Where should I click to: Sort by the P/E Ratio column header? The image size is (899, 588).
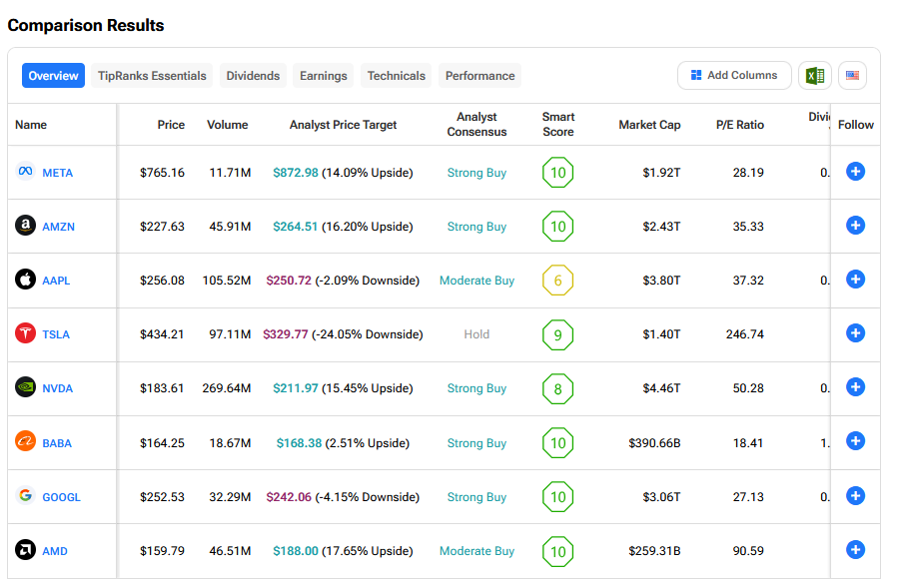(x=739, y=125)
